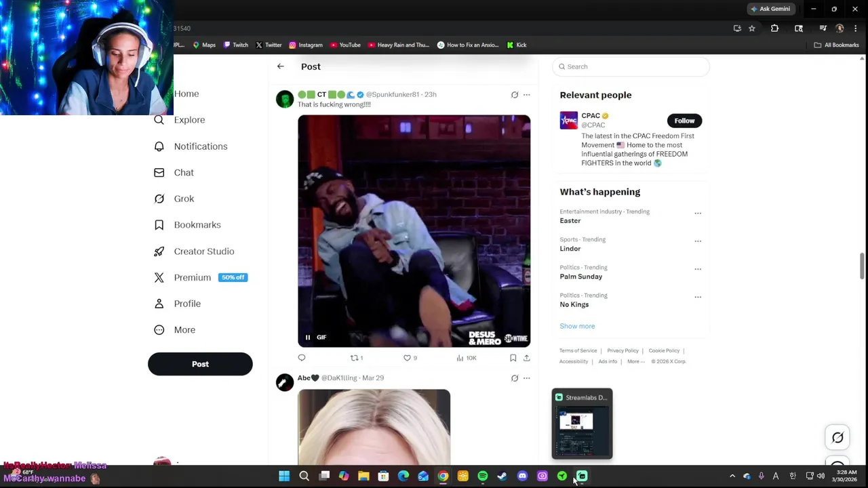868x488 pixels.
Task: Open options for No Kings trend
Action: (698, 297)
